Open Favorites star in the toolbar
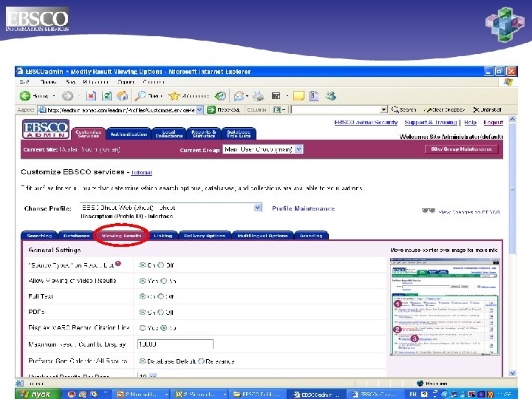This screenshot has height=399, width=532. point(174,96)
